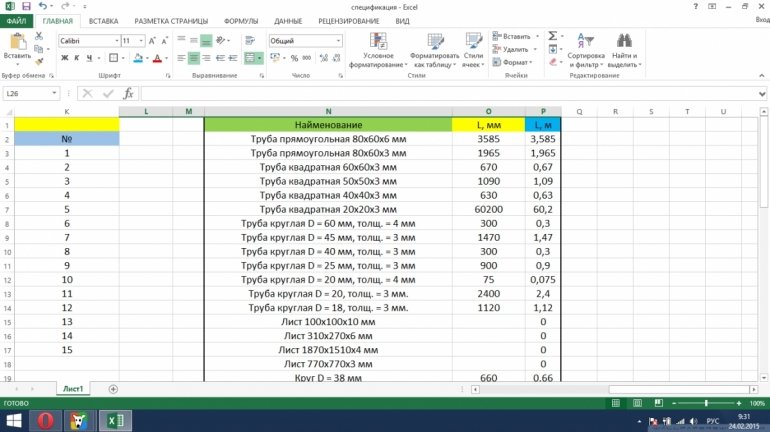Click the Format Painter brush icon

(39, 59)
